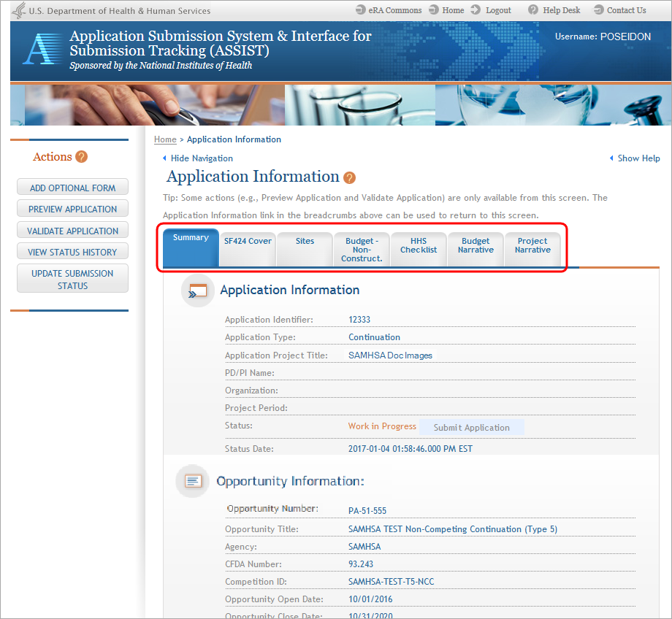
Task: Click the PD/PI Name label
Action: [249, 373]
